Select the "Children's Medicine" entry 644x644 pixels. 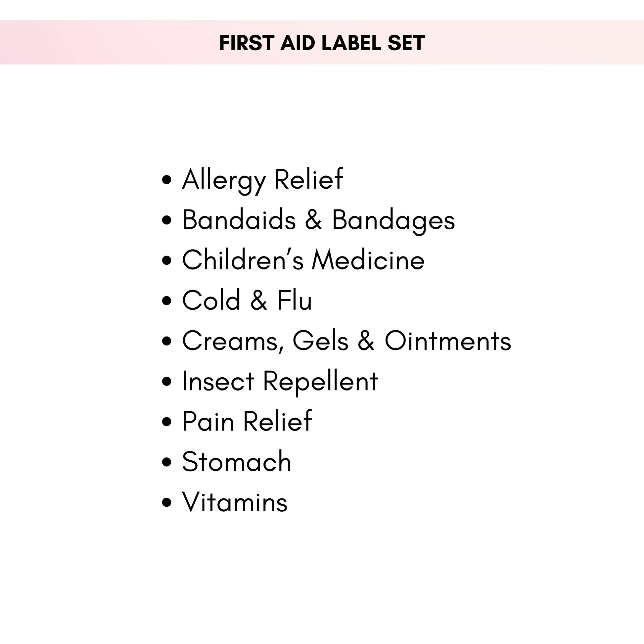pos(303,260)
